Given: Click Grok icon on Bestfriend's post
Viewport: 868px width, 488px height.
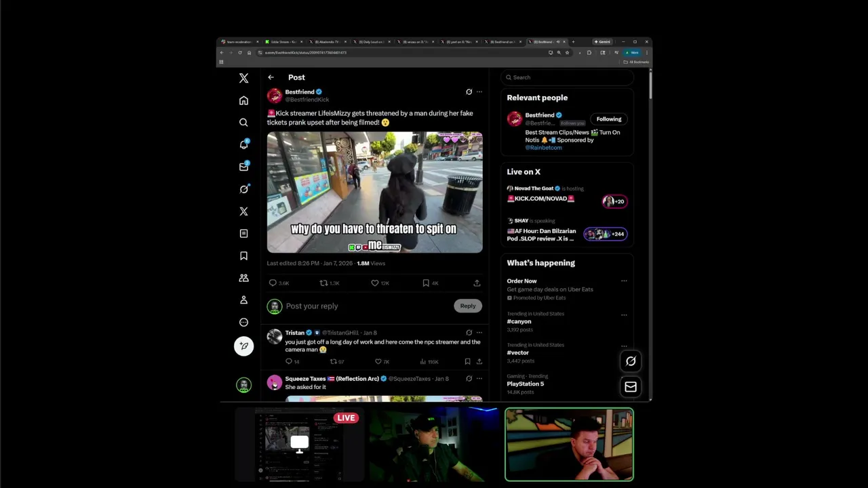Looking at the screenshot, I should [x=469, y=91].
